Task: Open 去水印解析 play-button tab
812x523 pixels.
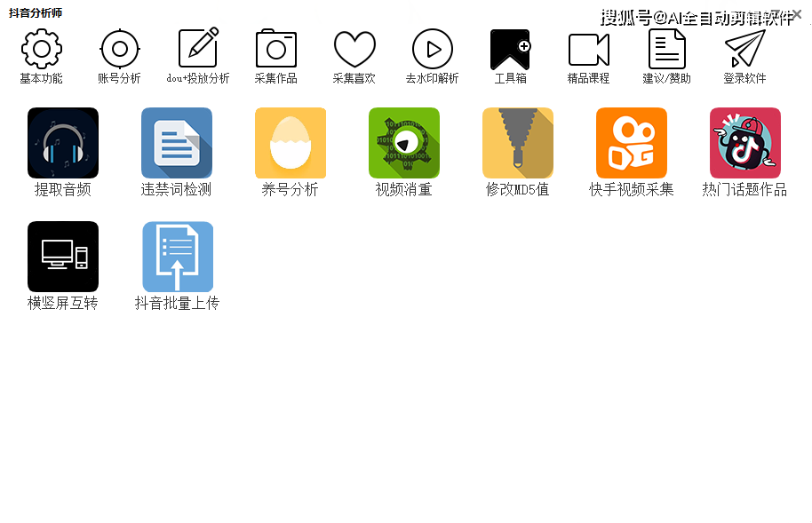Action: [433, 56]
